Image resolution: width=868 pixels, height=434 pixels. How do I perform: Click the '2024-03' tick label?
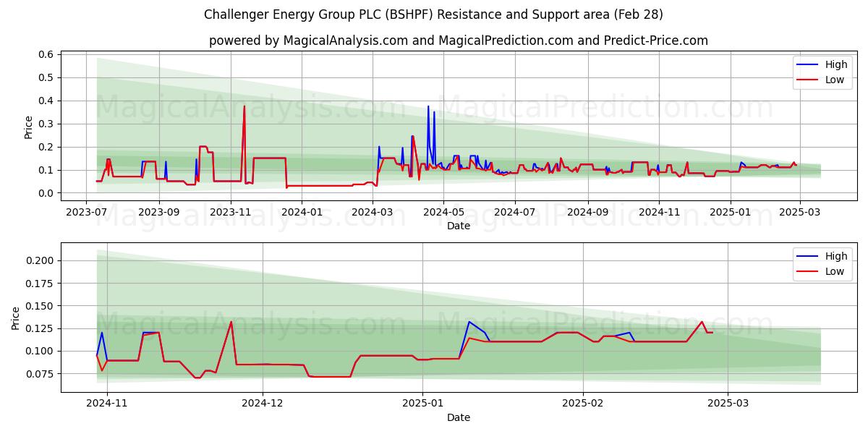click(372, 213)
